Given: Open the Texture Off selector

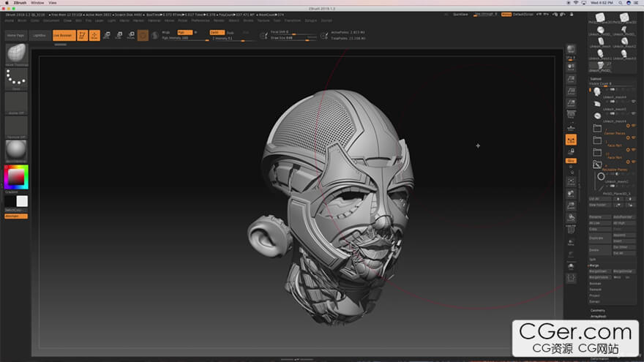Looking at the screenshot, I should (16, 127).
